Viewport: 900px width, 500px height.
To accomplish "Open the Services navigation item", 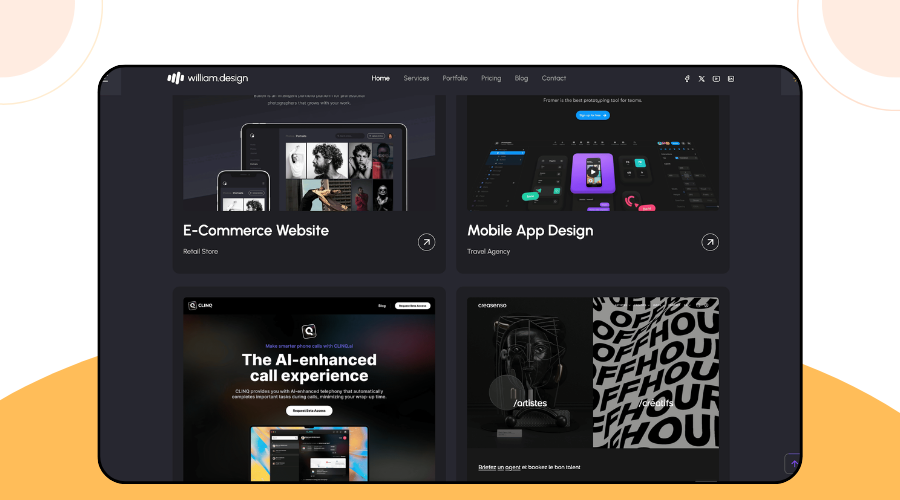I will point(416,78).
